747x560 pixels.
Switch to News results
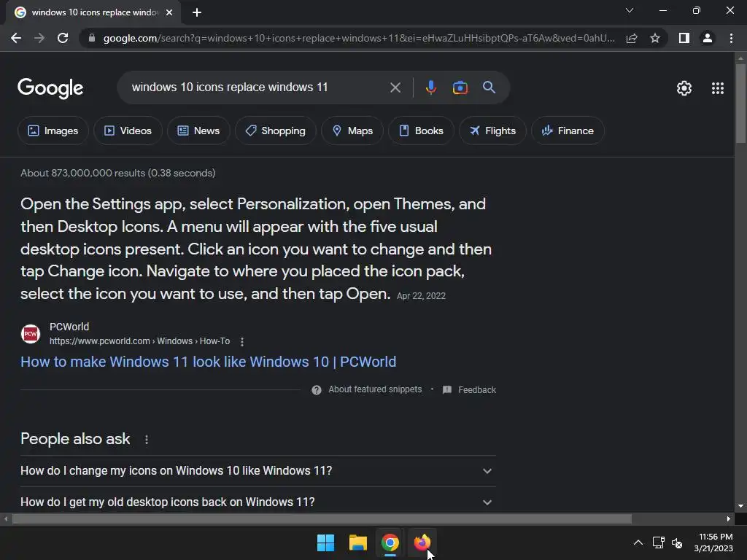coord(198,131)
